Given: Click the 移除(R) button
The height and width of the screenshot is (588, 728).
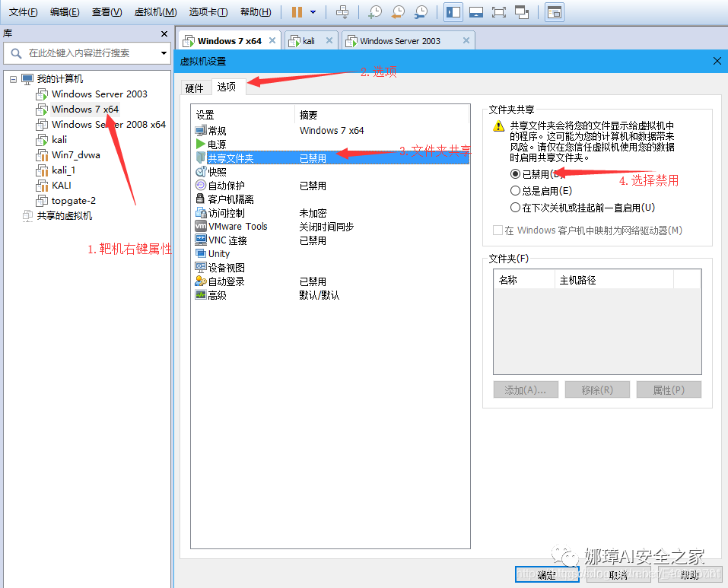Looking at the screenshot, I should [x=597, y=390].
